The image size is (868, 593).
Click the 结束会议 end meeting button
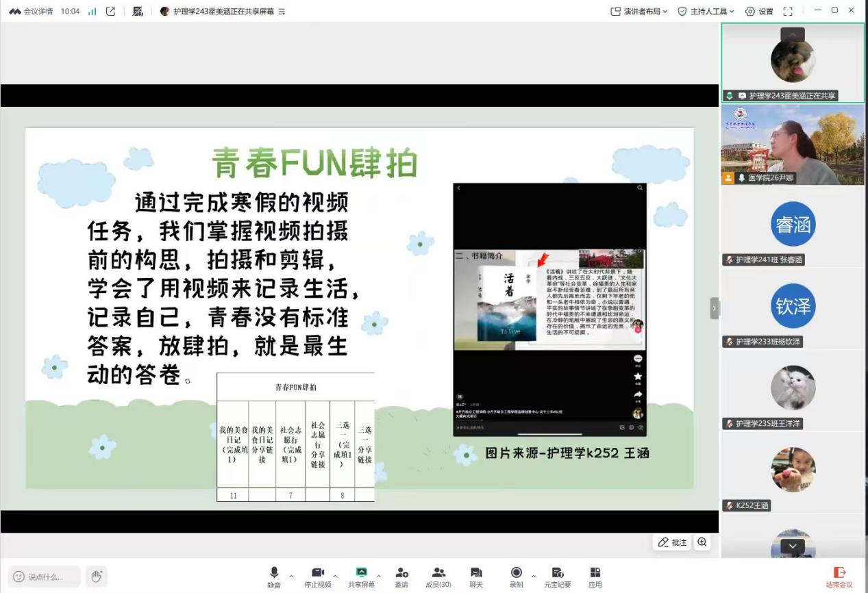tap(839, 577)
